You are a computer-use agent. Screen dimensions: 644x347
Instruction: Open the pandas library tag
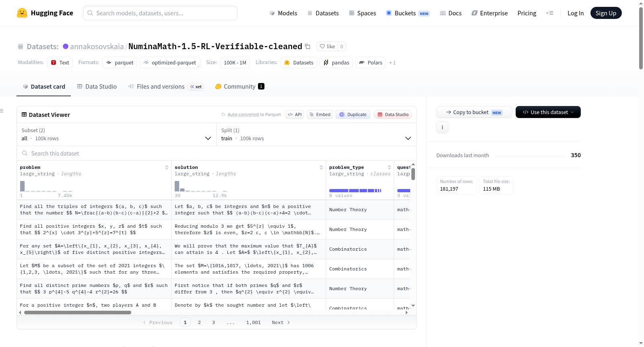pos(336,62)
